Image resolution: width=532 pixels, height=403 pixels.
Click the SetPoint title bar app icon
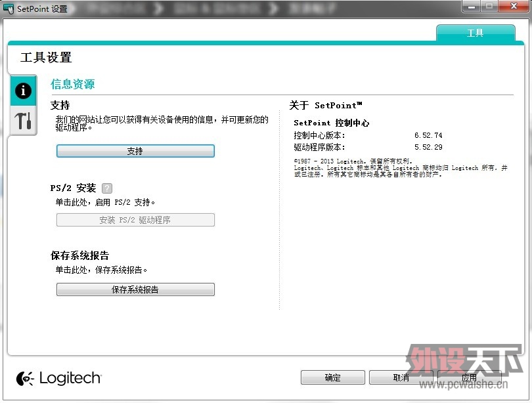point(9,9)
